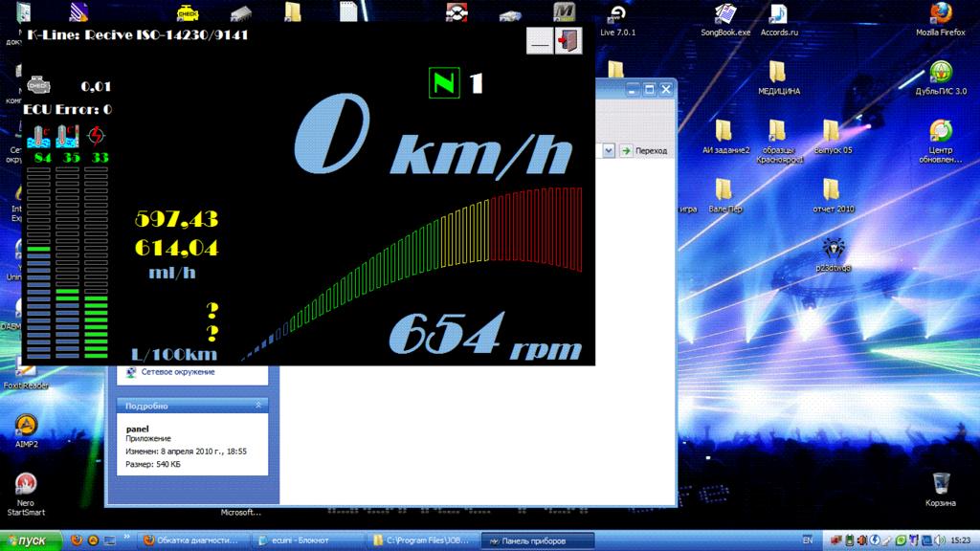Open the Mozilla Firefox desktop shortcut

pos(940,13)
